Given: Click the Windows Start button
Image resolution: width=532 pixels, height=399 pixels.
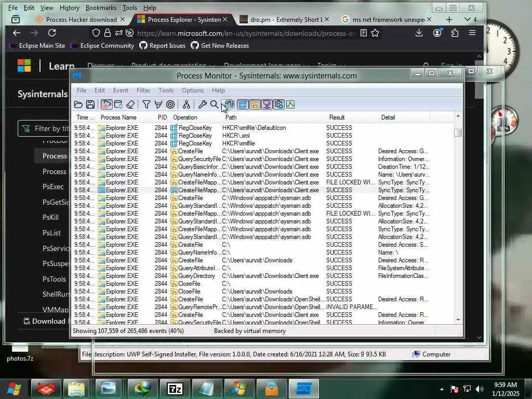Looking at the screenshot, I should pos(14,389).
